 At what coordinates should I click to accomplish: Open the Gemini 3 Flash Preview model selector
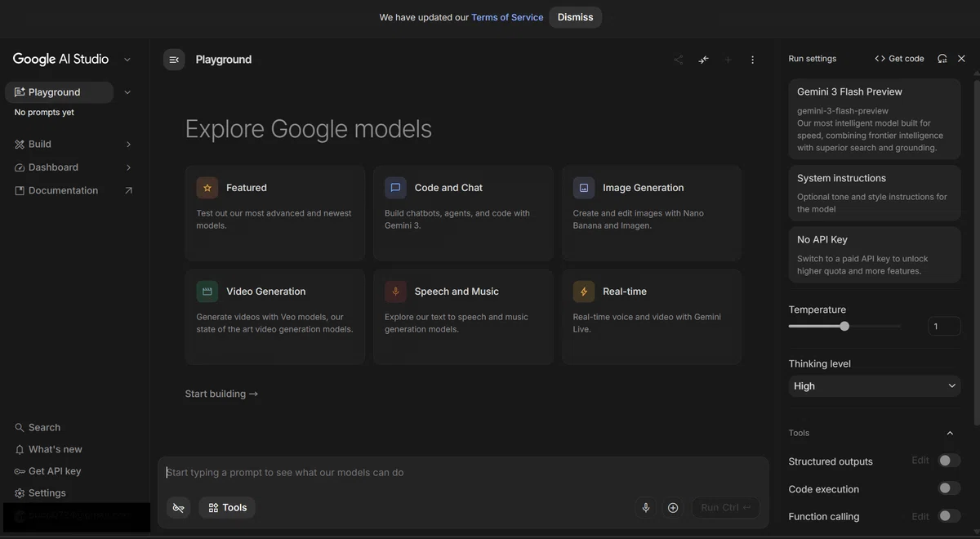[x=875, y=118]
